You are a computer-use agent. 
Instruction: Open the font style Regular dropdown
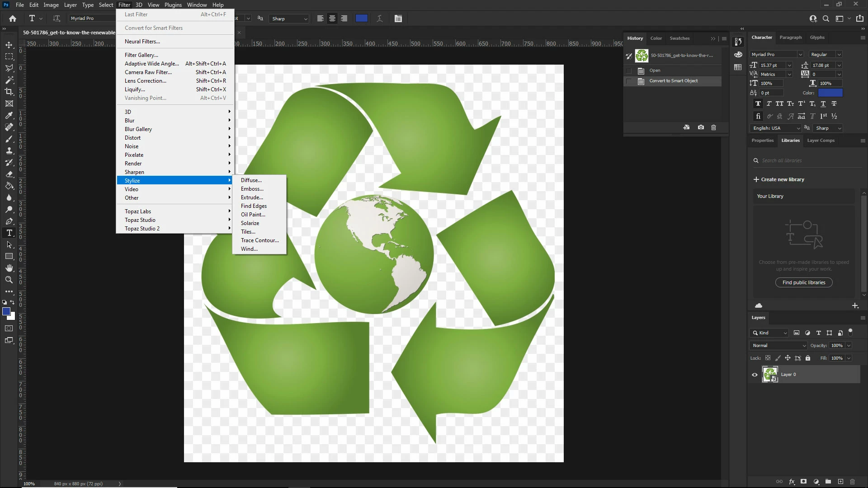click(x=826, y=54)
